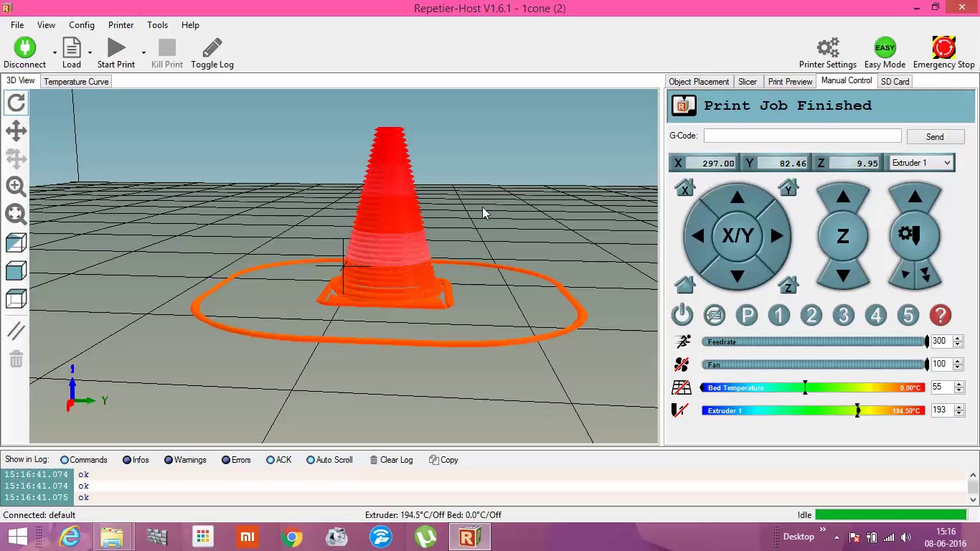This screenshot has width=980, height=551.
Task: Click the Home Y axis icon
Action: [x=788, y=188]
